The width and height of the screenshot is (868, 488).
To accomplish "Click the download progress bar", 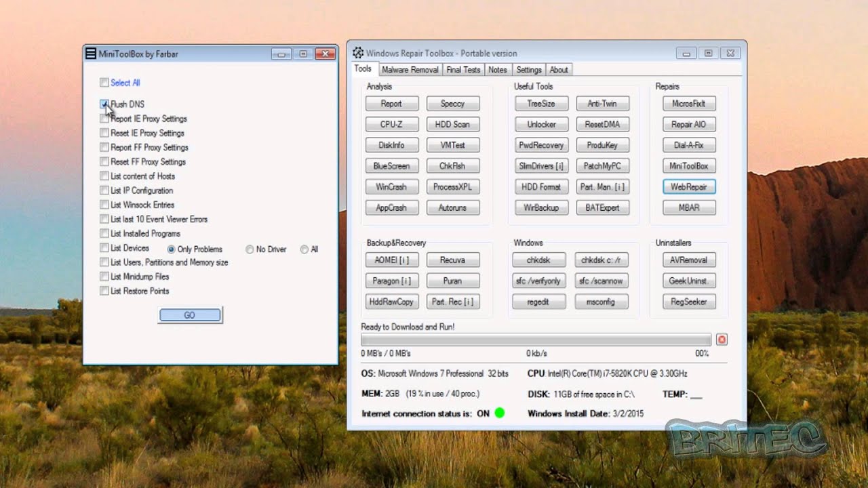I will pyautogui.click(x=536, y=340).
